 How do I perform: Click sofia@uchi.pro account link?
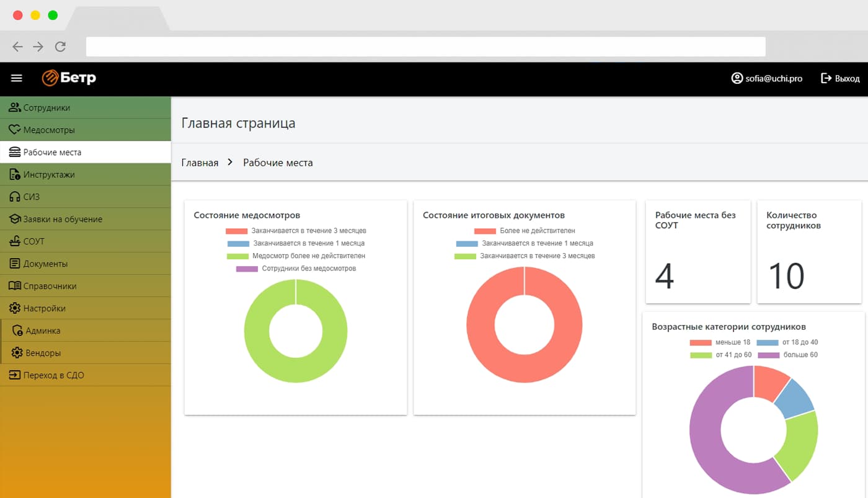(x=767, y=78)
